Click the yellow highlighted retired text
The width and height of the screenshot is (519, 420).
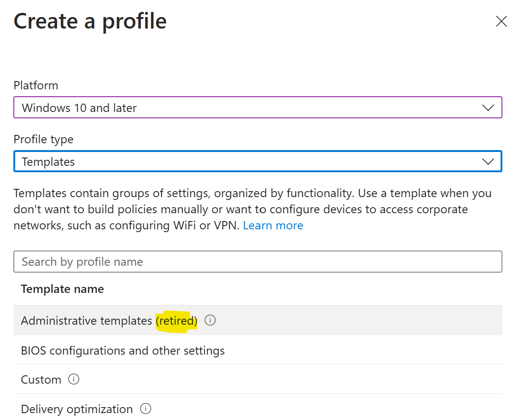point(177,321)
